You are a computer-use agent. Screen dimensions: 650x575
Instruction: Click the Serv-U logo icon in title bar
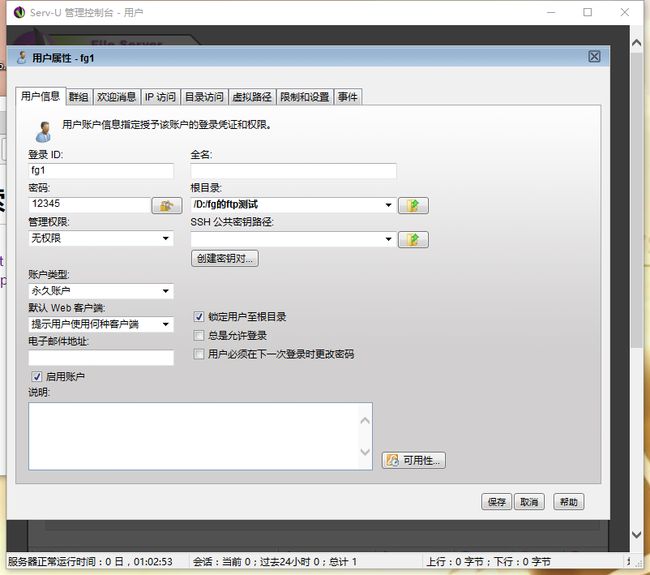click(19, 12)
